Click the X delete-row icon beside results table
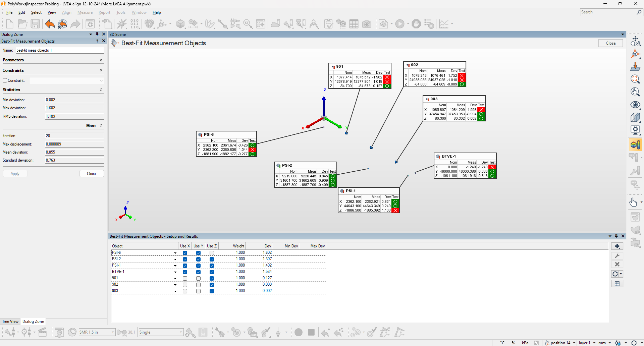This screenshot has height=346, width=644. (x=617, y=264)
